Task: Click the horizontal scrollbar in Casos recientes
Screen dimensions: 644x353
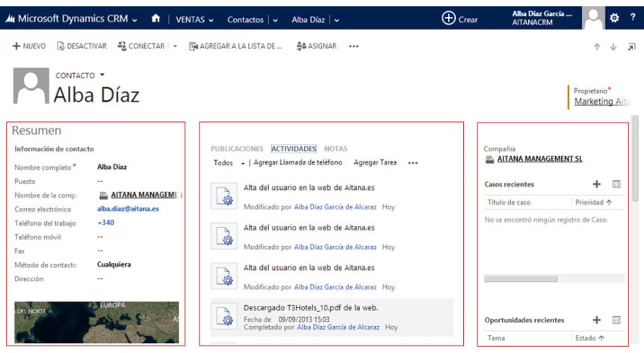Action: pyautogui.click(x=521, y=278)
